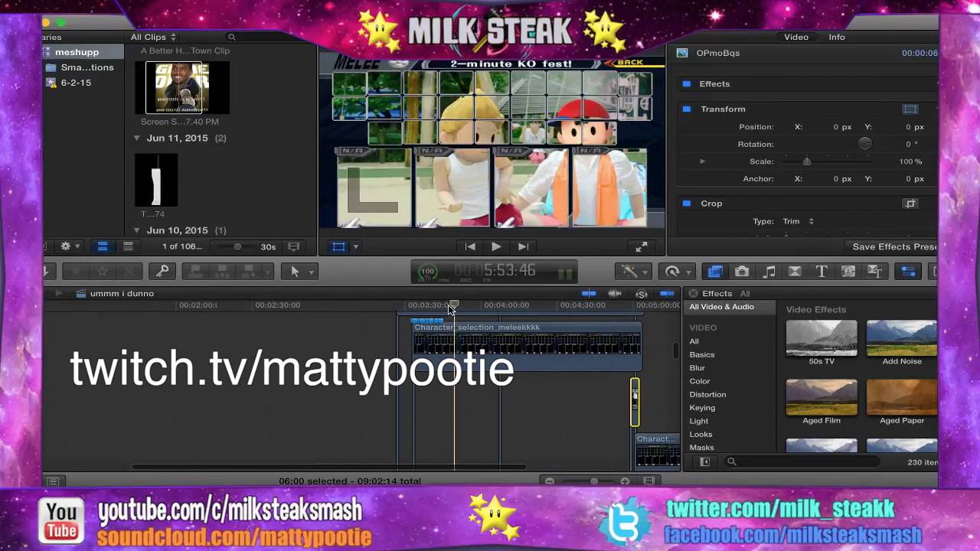Image resolution: width=980 pixels, height=551 pixels.
Task: Close the Effects browser X button
Action: [x=693, y=293]
